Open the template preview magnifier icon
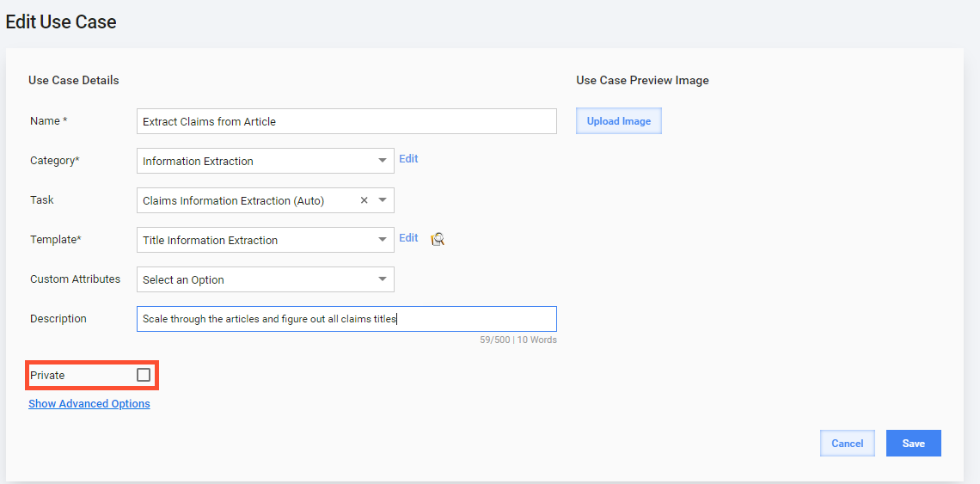980x484 pixels. 438,239
